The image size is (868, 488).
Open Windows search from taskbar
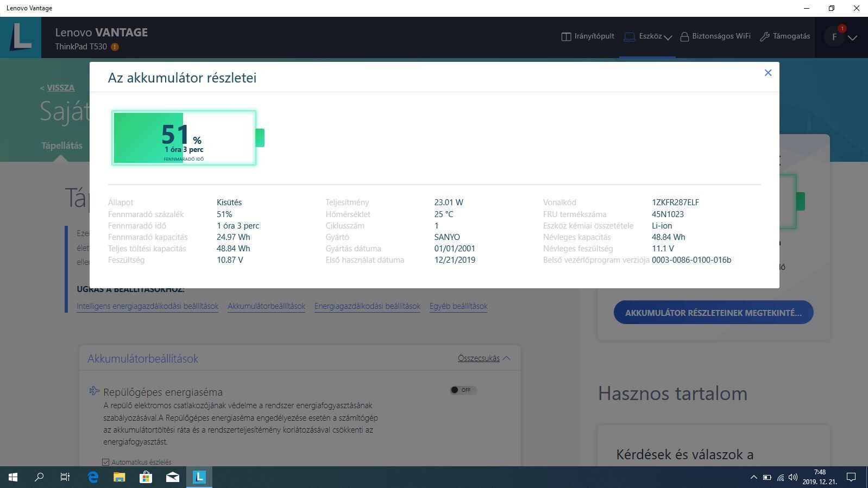(39, 477)
